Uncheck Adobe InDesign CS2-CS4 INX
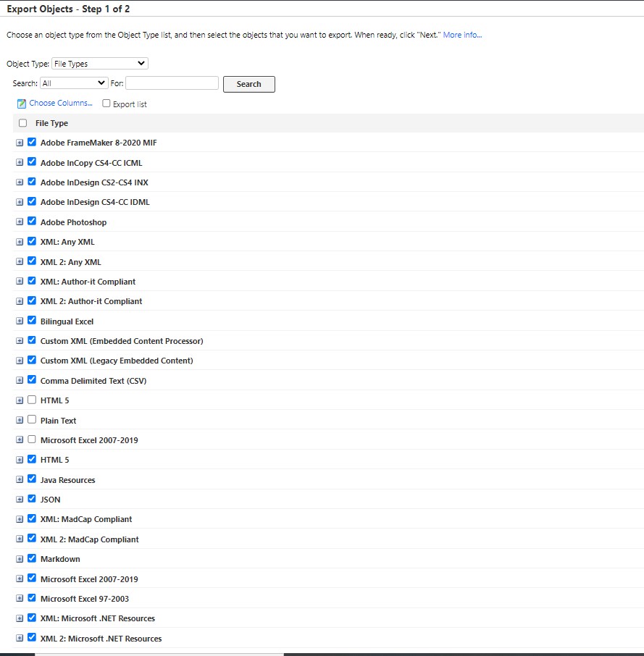The width and height of the screenshot is (644, 656). (x=32, y=182)
